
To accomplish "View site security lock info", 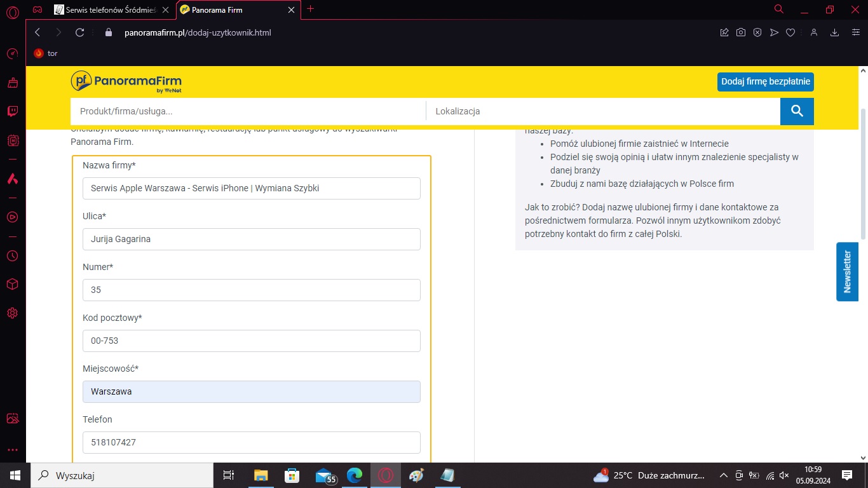I will pos(108,32).
